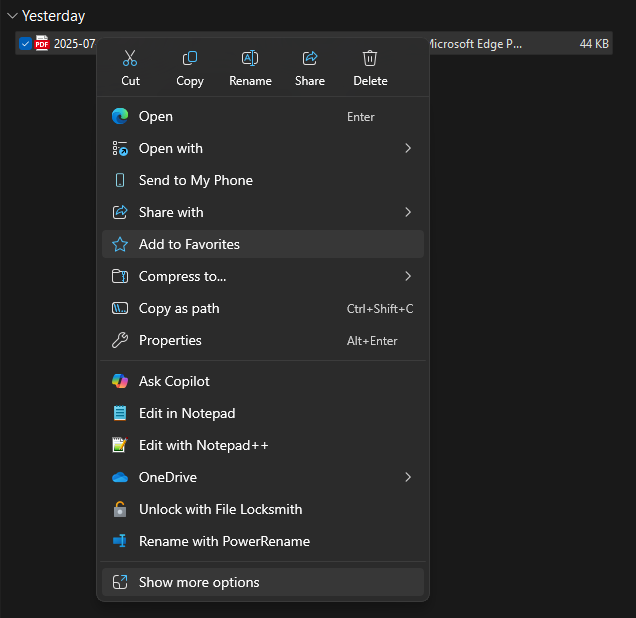Expand the Open with submenu arrow
The height and width of the screenshot is (618, 636).
click(408, 148)
